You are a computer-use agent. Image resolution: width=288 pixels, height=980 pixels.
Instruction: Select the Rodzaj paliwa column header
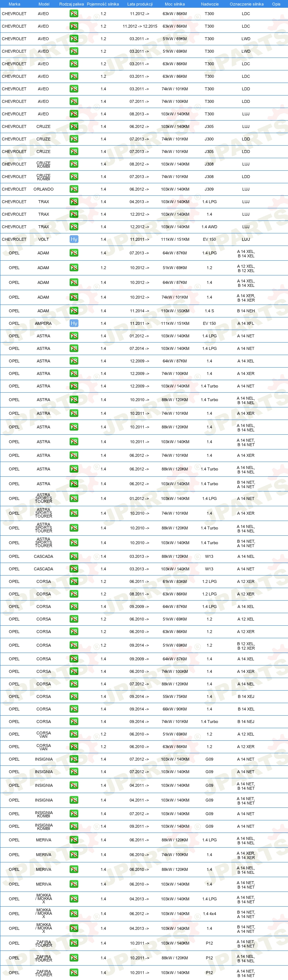tap(71, 4)
